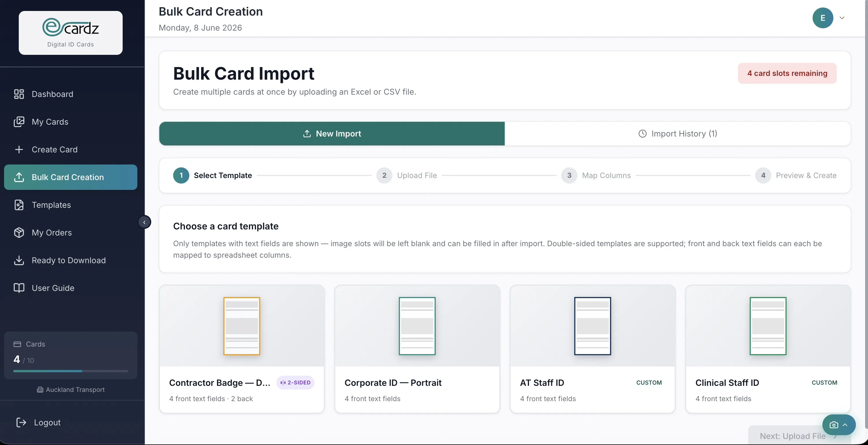Click the Auckland Transport organization name
The width and height of the screenshot is (868, 445).
tap(75, 390)
